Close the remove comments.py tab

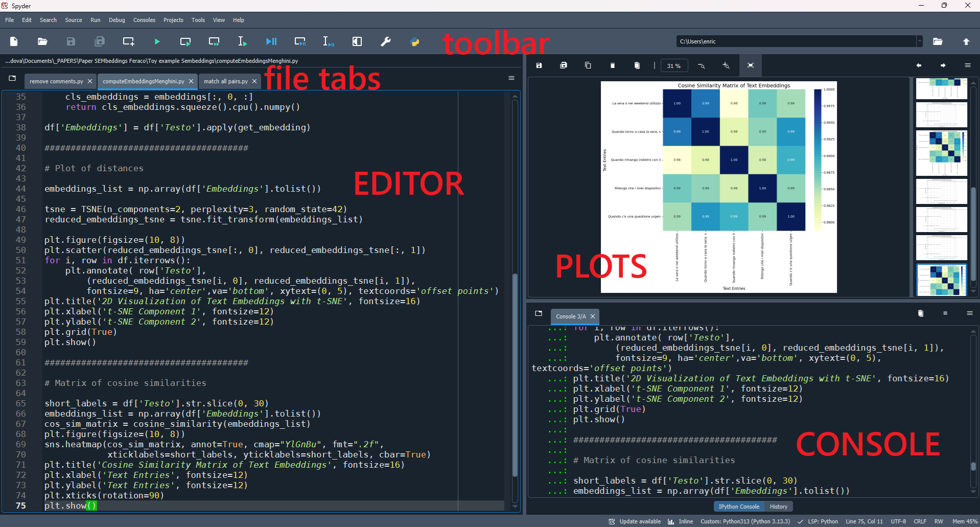[90, 81]
